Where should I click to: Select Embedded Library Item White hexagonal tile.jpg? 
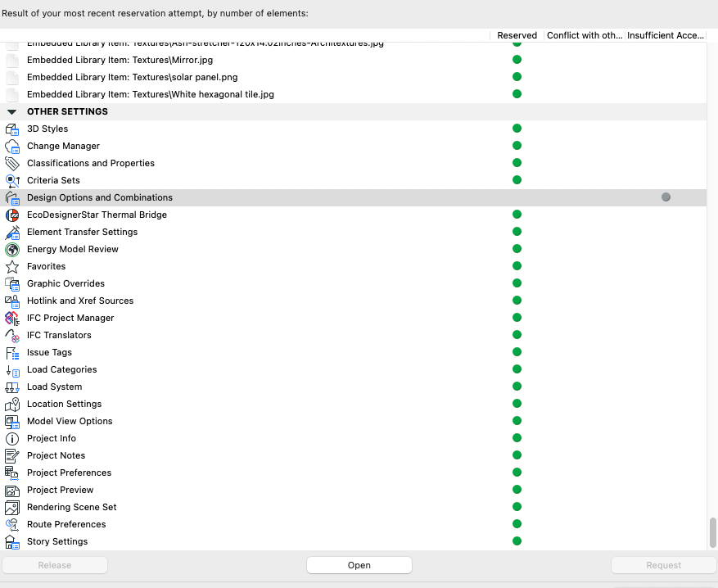tap(151, 94)
